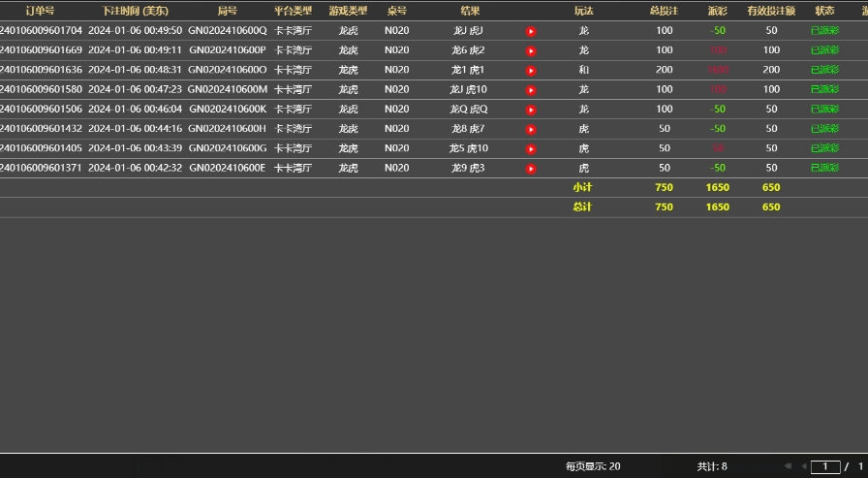Viewport: 868px width, 478px height.
Task: Click bet time 2024-01-06 00:49:11
Action: 135,49
